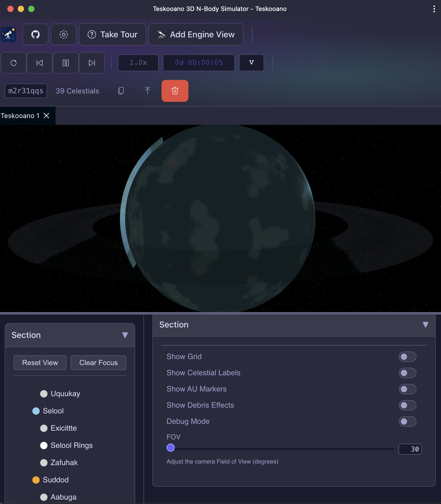The height and width of the screenshot is (504, 441).
Task: Focus on Aabuga in the list
Action: [58, 497]
